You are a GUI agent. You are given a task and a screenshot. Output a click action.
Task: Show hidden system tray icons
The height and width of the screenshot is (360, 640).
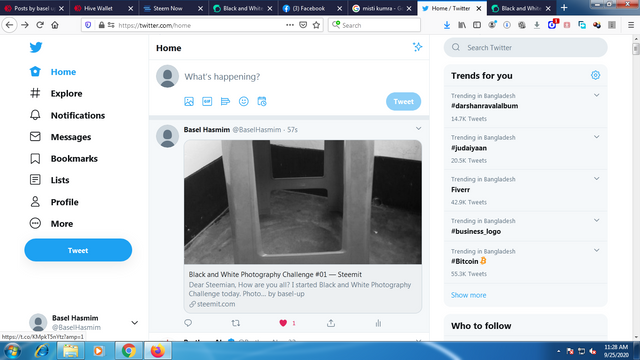558,351
